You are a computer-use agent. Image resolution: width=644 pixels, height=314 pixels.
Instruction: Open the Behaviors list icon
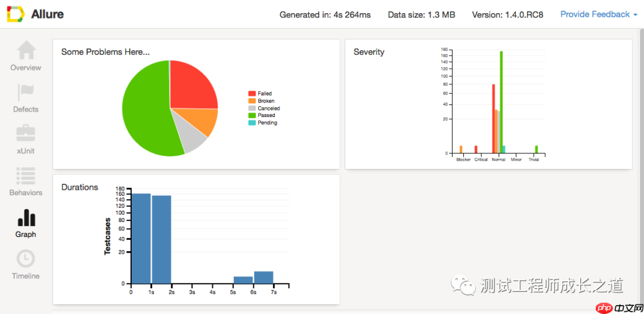point(26,176)
